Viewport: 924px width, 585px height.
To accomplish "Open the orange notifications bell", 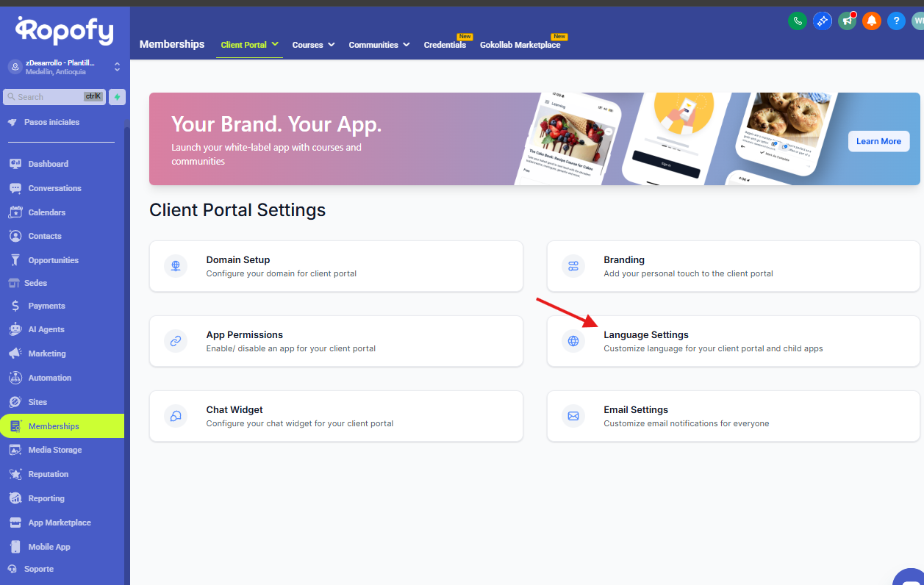I will click(871, 21).
